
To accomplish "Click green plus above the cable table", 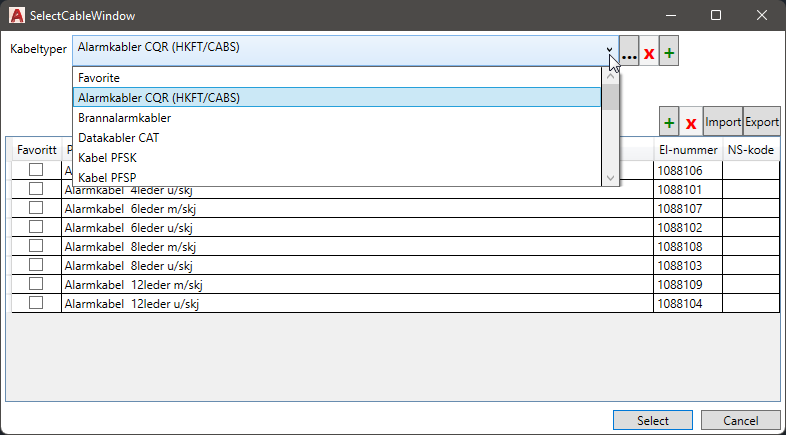I will [x=669, y=122].
